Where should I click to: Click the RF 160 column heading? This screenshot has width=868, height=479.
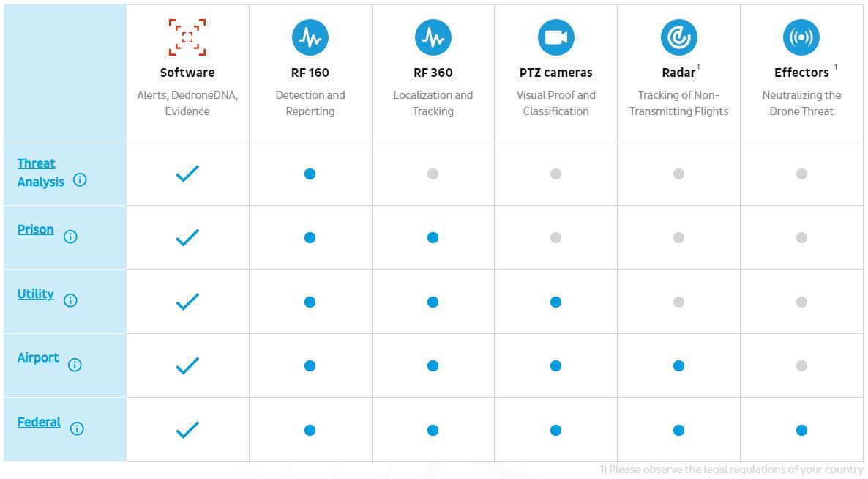coord(310,73)
